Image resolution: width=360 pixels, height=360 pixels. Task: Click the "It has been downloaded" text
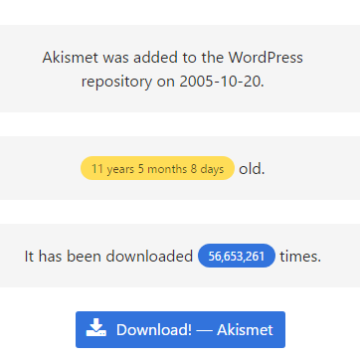tap(109, 256)
